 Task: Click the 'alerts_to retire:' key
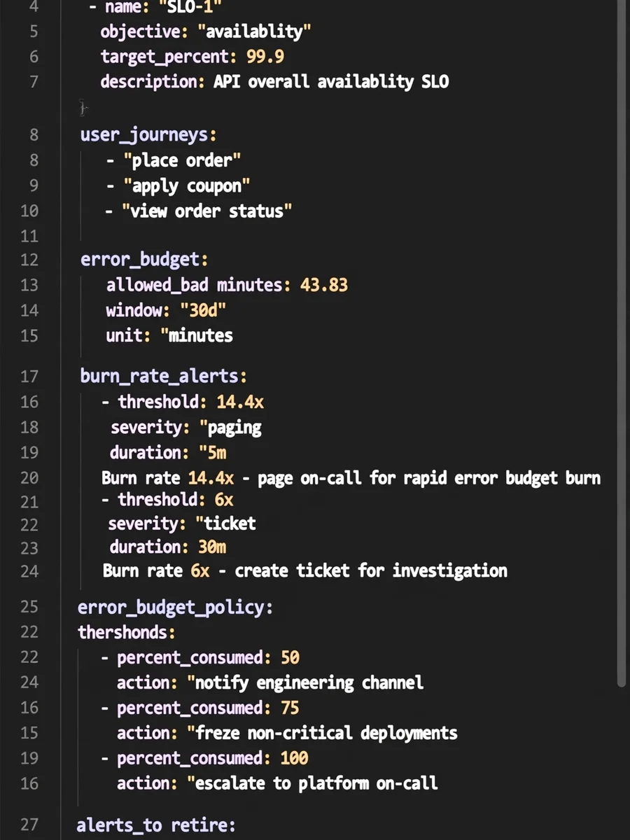156,825
